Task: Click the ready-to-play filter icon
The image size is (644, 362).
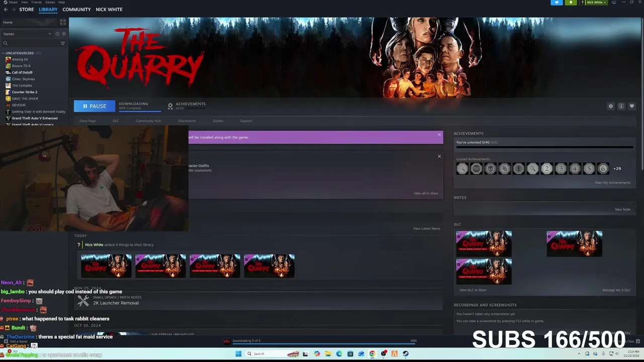Action: [x=63, y=34]
